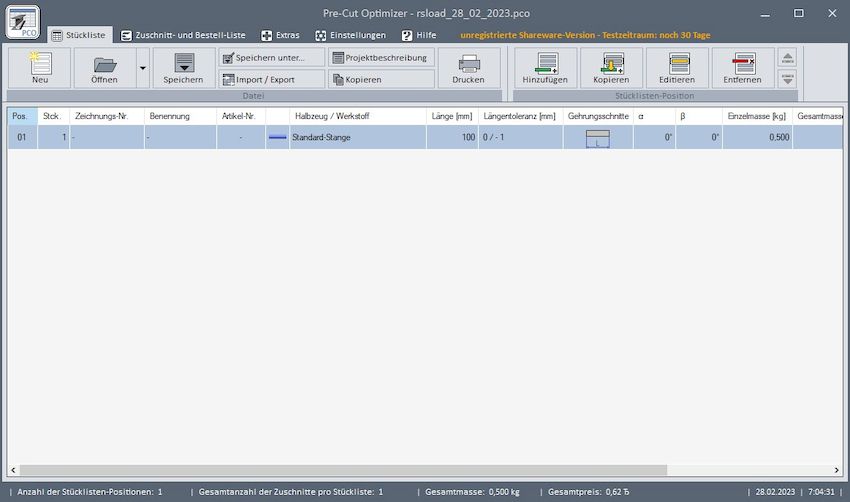This screenshot has width=850, height=502.
Task: Select row 01 position cell
Action: [23, 137]
